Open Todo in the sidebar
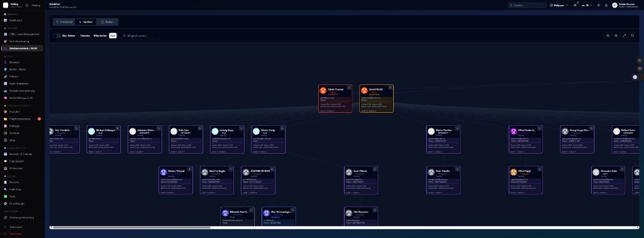The image size is (644, 238). click(x=22, y=196)
